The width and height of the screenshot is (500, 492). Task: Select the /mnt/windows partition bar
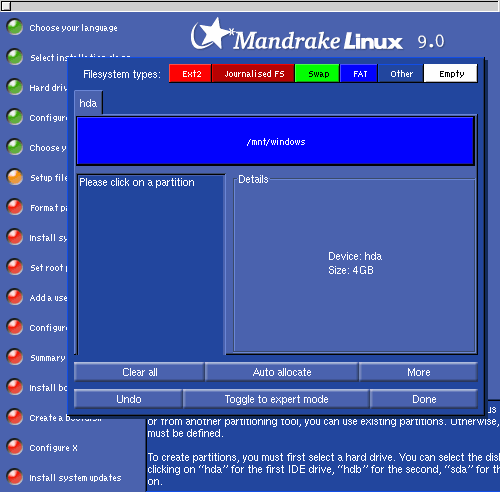(275, 141)
